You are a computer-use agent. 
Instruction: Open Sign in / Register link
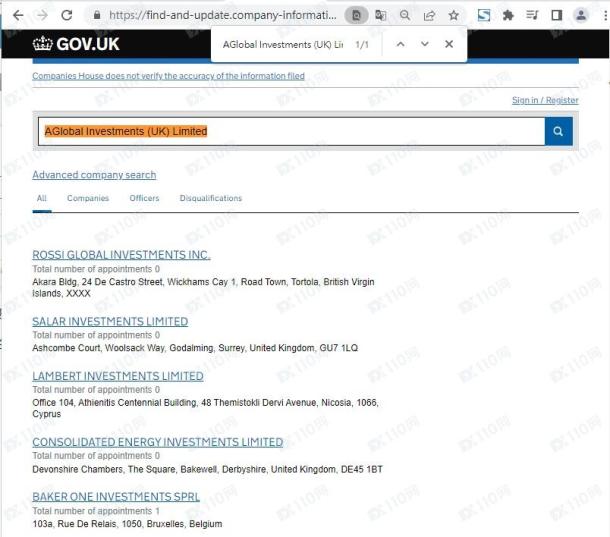(545, 100)
